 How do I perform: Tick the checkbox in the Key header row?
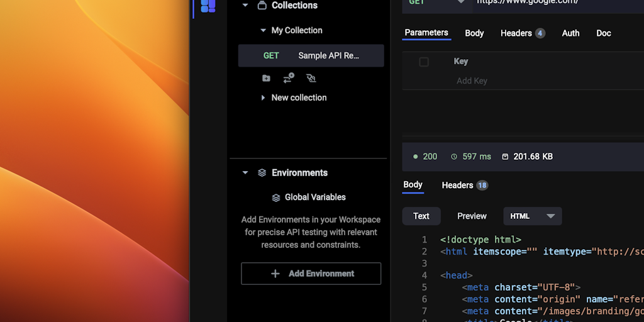pos(424,62)
